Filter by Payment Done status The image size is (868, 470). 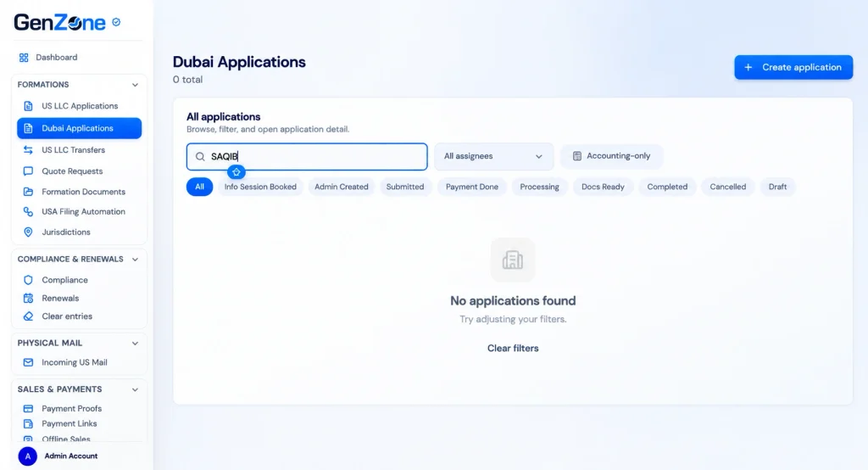[x=472, y=187]
